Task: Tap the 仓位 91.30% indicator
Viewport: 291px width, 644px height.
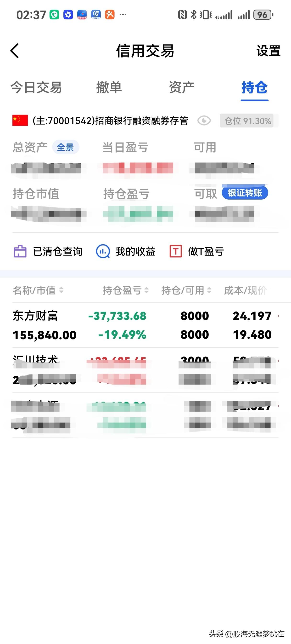Action: (x=247, y=121)
